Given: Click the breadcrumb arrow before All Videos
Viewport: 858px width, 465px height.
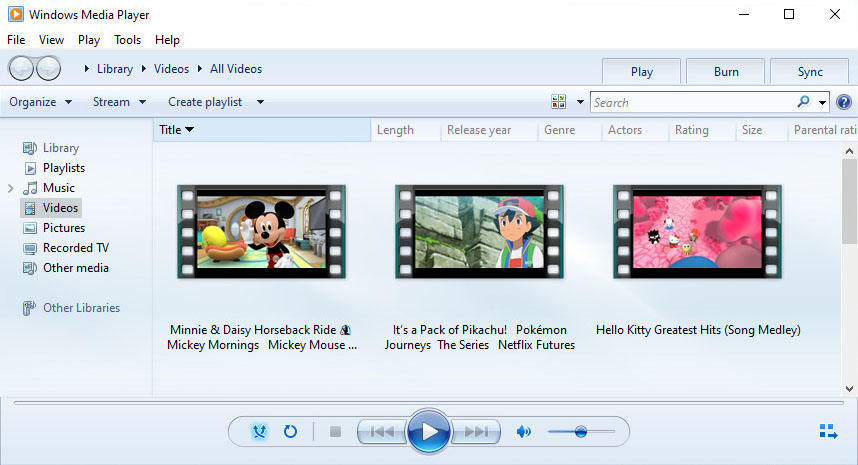Looking at the screenshot, I should click(x=200, y=68).
